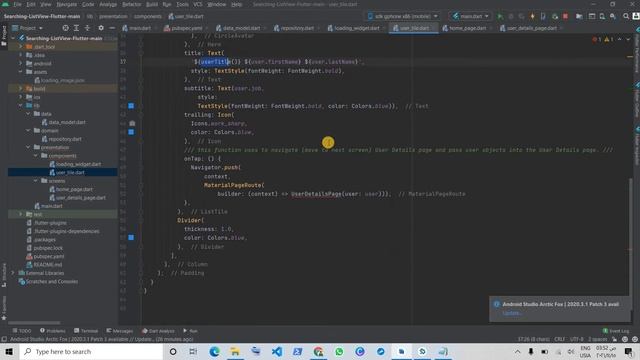Screen dimensions: 640x360
Task: Click the blue gutter swatch beside Divider color line
Action: pyautogui.click(x=131, y=237)
